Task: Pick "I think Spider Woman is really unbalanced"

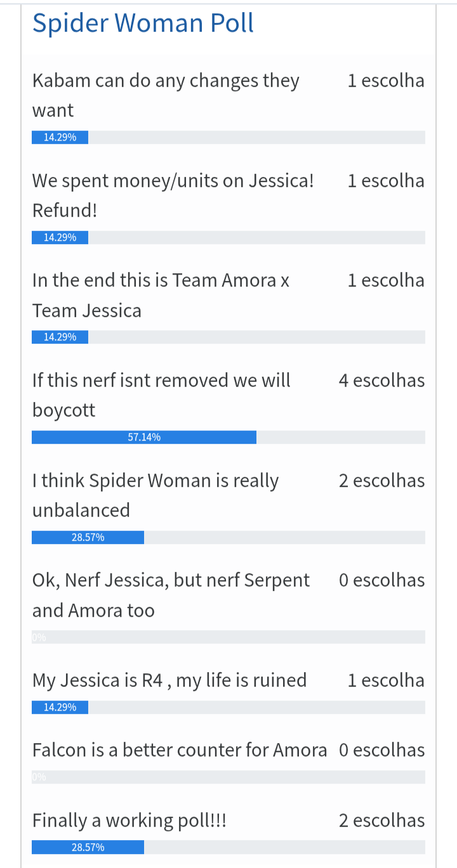Action: point(156,495)
